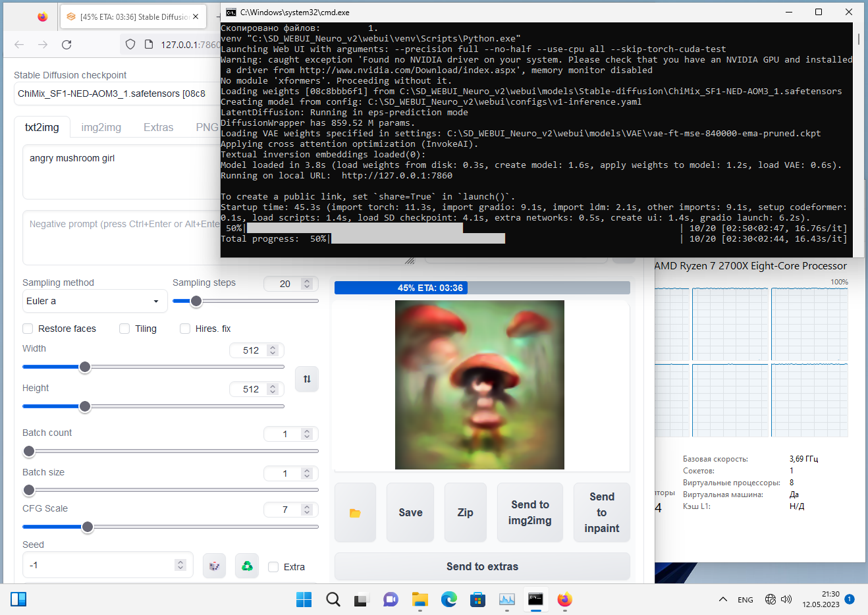Open File Explorer from the taskbar
This screenshot has width=868, height=615.
[420, 599]
